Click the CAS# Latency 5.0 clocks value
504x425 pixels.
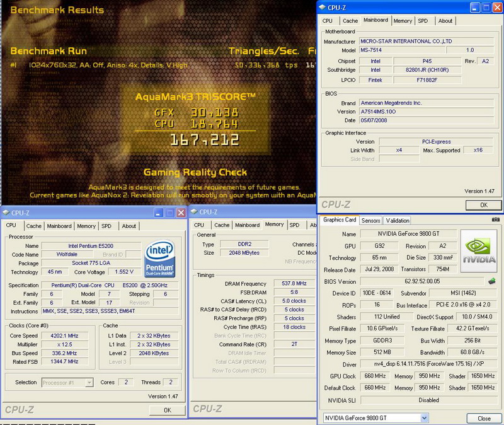[x=294, y=301]
